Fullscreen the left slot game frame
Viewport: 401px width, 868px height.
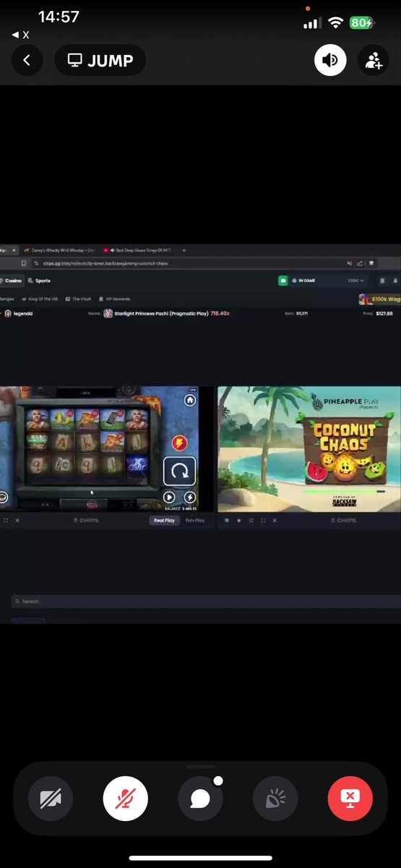click(x=6, y=520)
